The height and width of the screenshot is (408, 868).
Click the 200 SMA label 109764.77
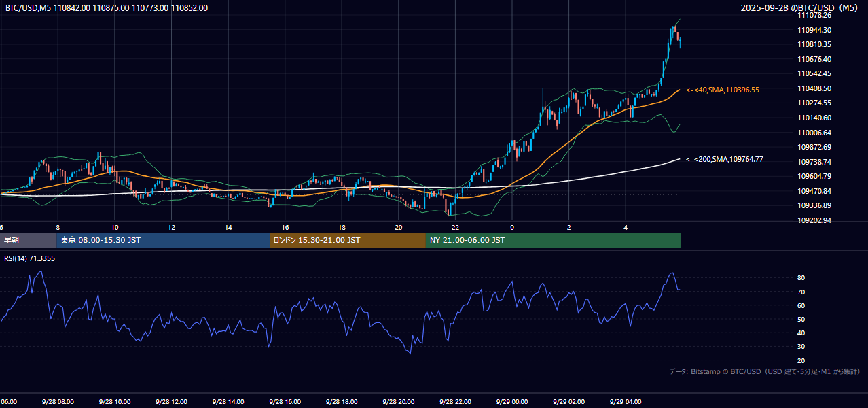click(x=724, y=159)
